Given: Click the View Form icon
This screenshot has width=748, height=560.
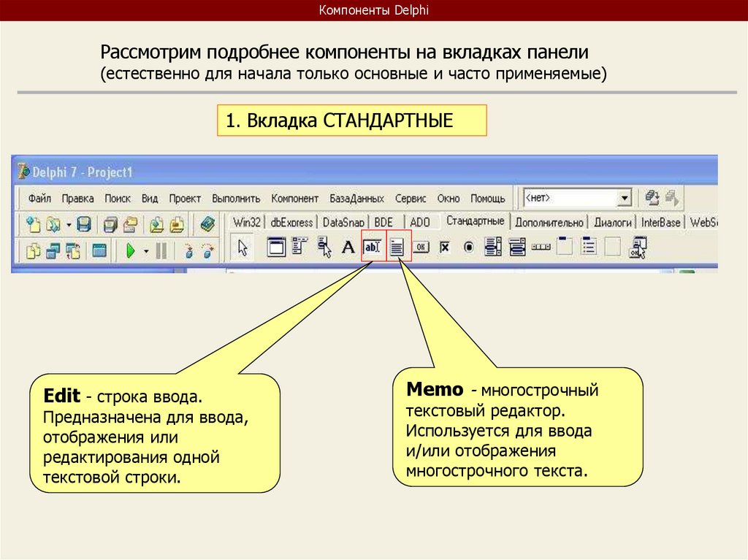Looking at the screenshot, I should tap(53, 250).
